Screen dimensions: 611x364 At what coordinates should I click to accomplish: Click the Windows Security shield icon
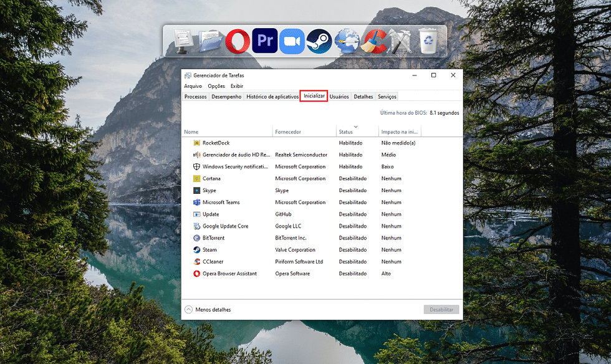197,166
